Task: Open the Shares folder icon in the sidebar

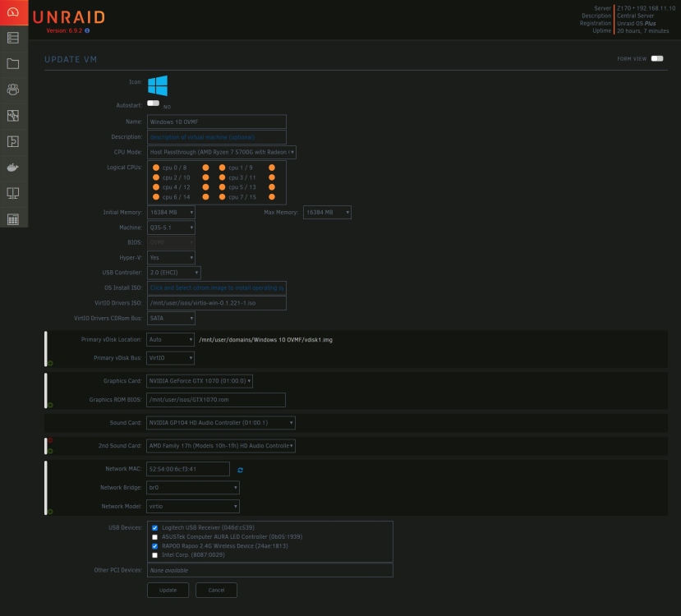Action: tap(13, 64)
